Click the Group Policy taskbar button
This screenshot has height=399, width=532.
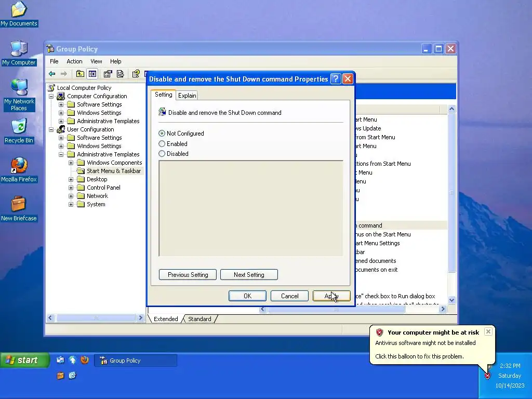coord(136,361)
